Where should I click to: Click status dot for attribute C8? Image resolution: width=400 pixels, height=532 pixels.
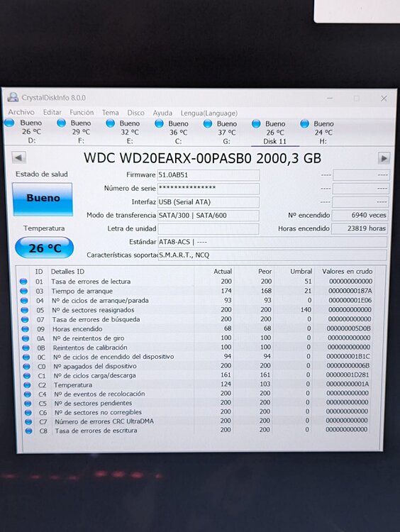pyautogui.click(x=29, y=431)
